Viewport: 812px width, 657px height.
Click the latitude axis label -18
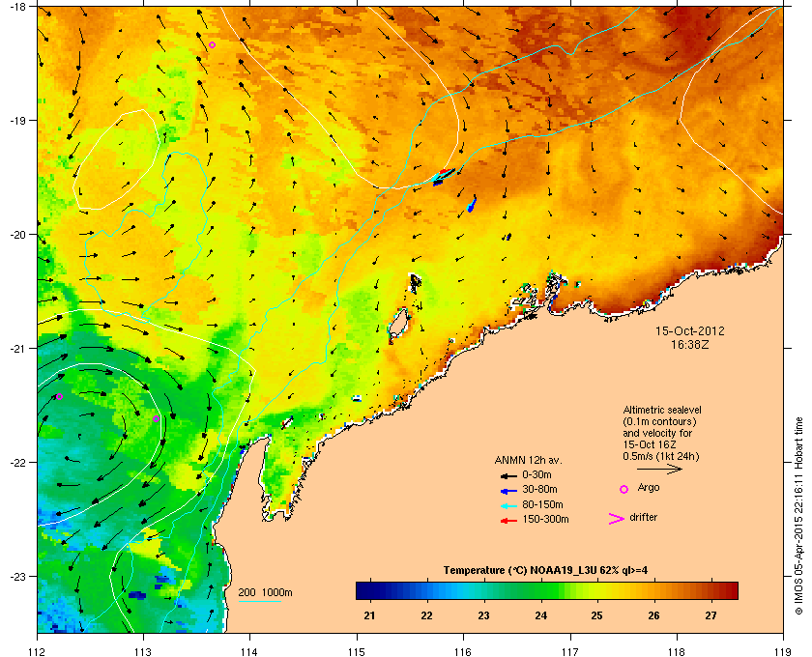click(17, 6)
